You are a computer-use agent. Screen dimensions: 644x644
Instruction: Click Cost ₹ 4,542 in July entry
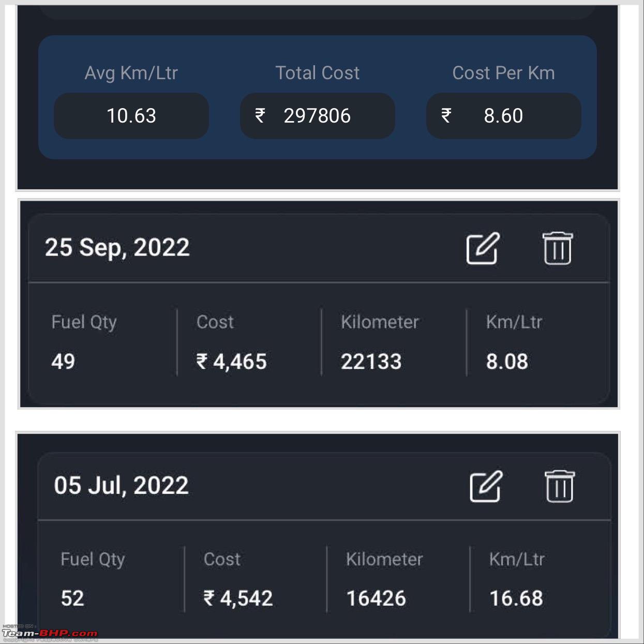tap(238, 598)
